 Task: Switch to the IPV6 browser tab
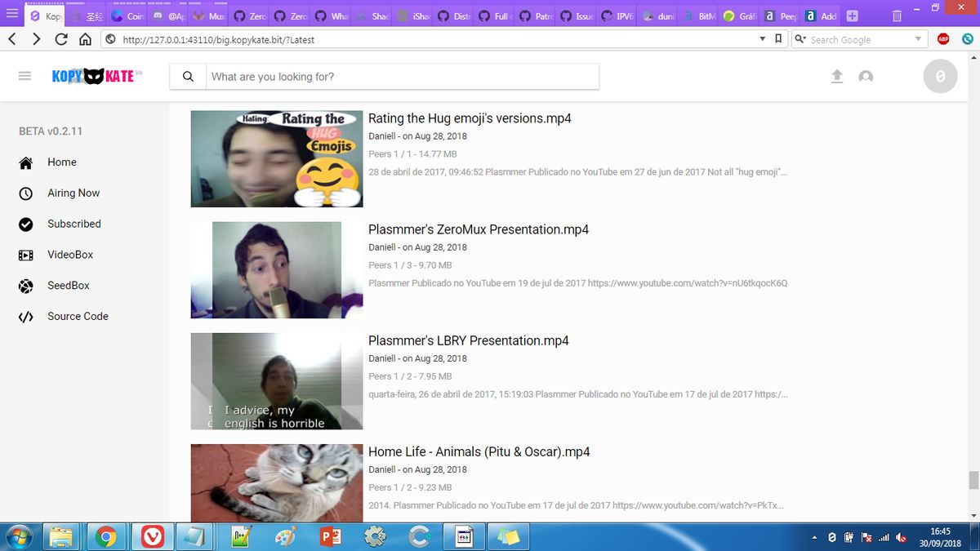point(618,15)
